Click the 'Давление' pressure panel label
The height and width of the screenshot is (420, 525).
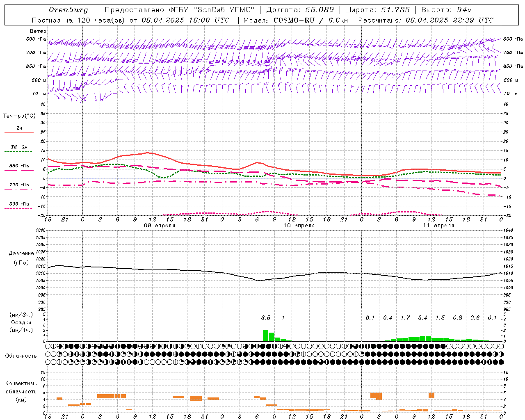[21, 253]
